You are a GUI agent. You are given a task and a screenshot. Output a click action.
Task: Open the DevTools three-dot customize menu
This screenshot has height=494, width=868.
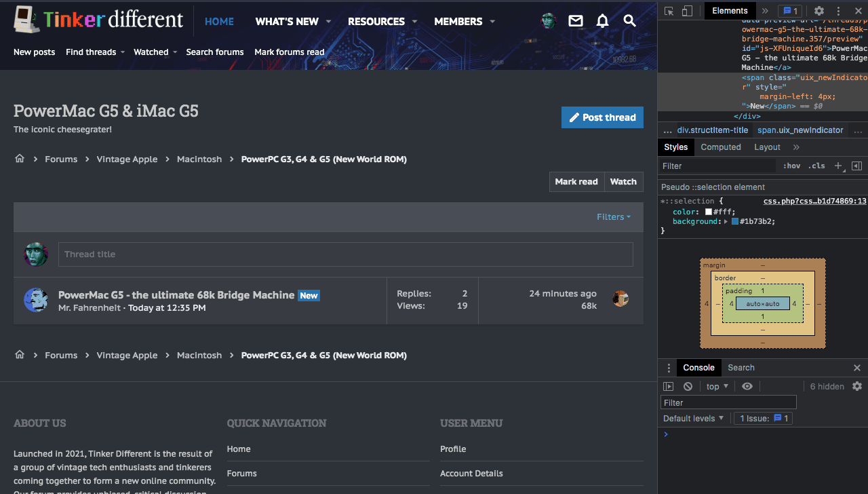837,11
